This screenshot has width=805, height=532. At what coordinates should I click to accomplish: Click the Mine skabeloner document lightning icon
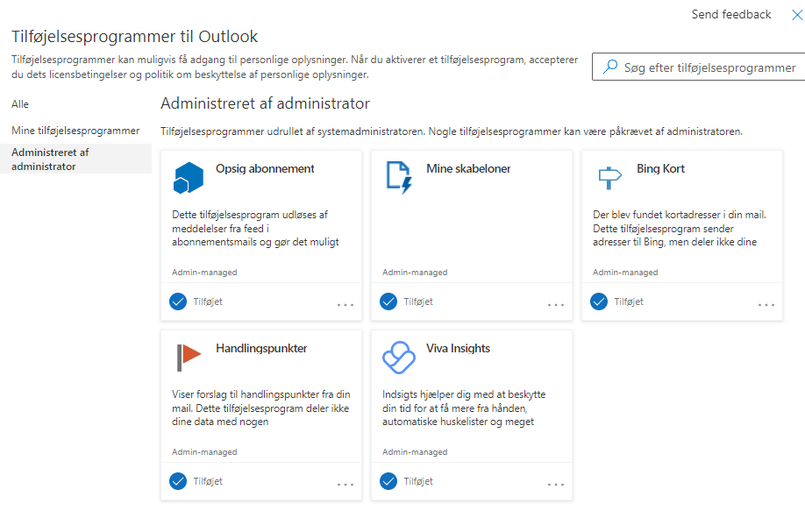(x=399, y=178)
